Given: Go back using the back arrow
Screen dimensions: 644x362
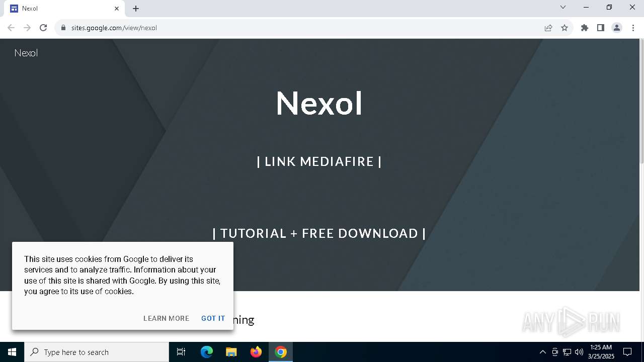Looking at the screenshot, I should point(11,28).
